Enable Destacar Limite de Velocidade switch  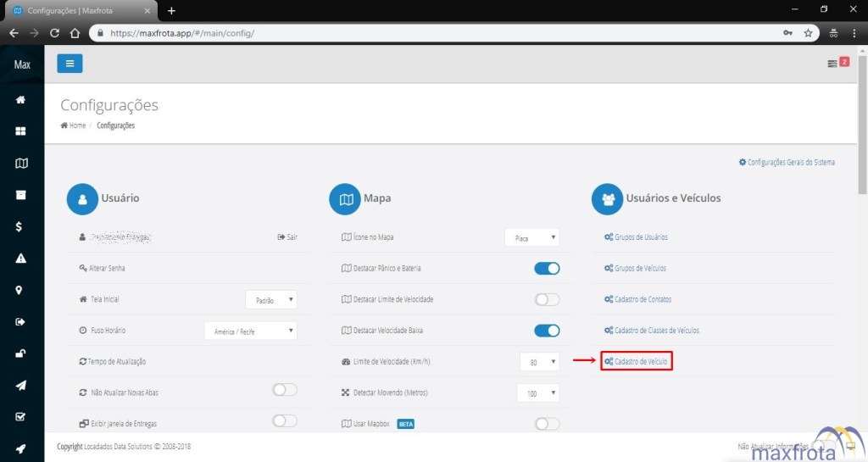[547, 299]
